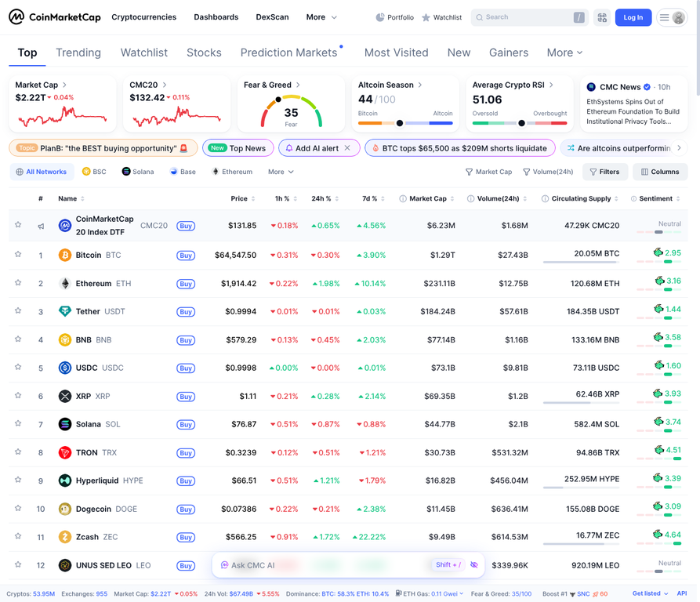
Task: Star BNB to add to watchlist
Action: click(x=18, y=339)
